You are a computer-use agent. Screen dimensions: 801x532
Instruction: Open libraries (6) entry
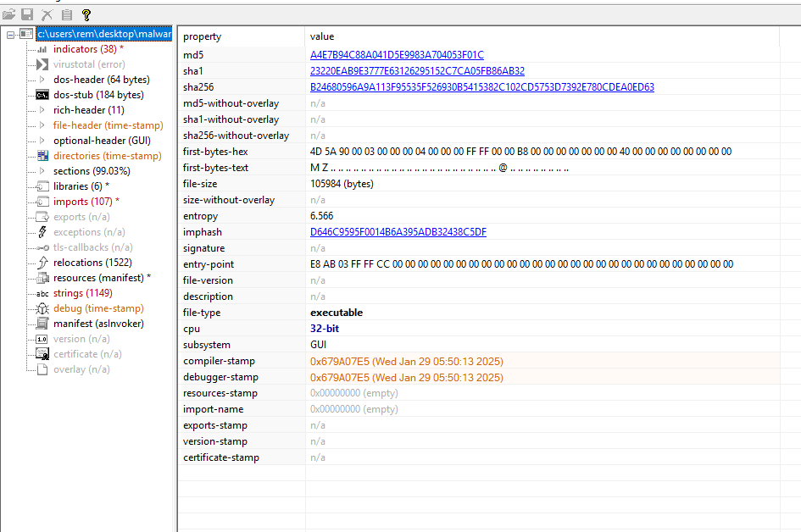[81, 186]
